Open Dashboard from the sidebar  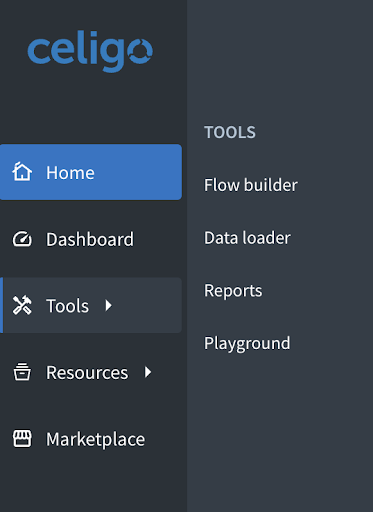[91, 239]
